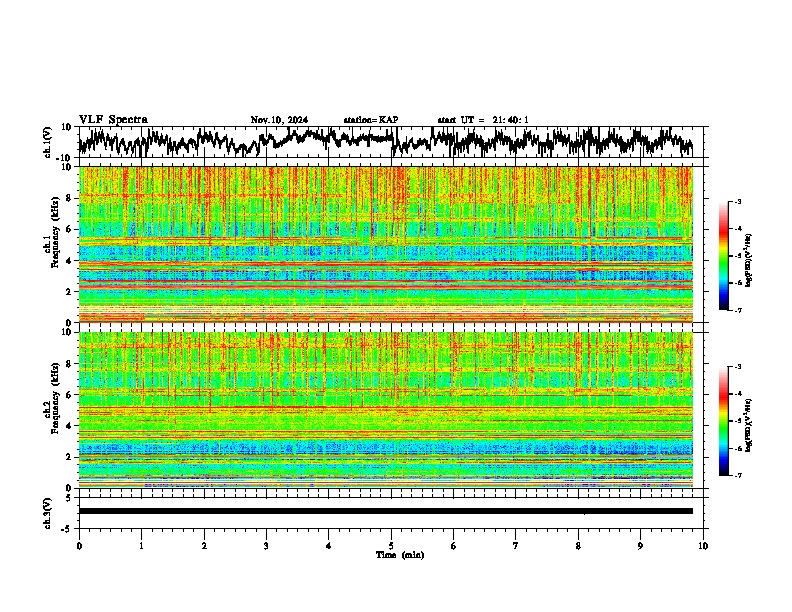
Task: Click the "-3" label on ch.1 color scale
Action: [737, 201]
